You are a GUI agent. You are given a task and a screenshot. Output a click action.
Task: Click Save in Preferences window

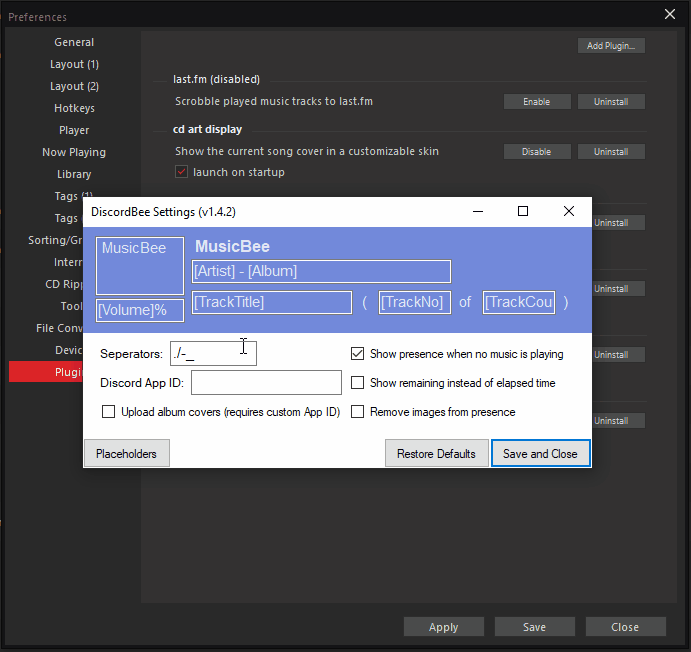[x=535, y=626]
